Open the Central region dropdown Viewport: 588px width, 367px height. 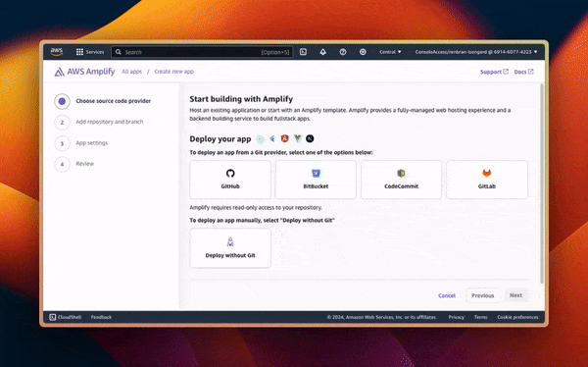click(390, 52)
